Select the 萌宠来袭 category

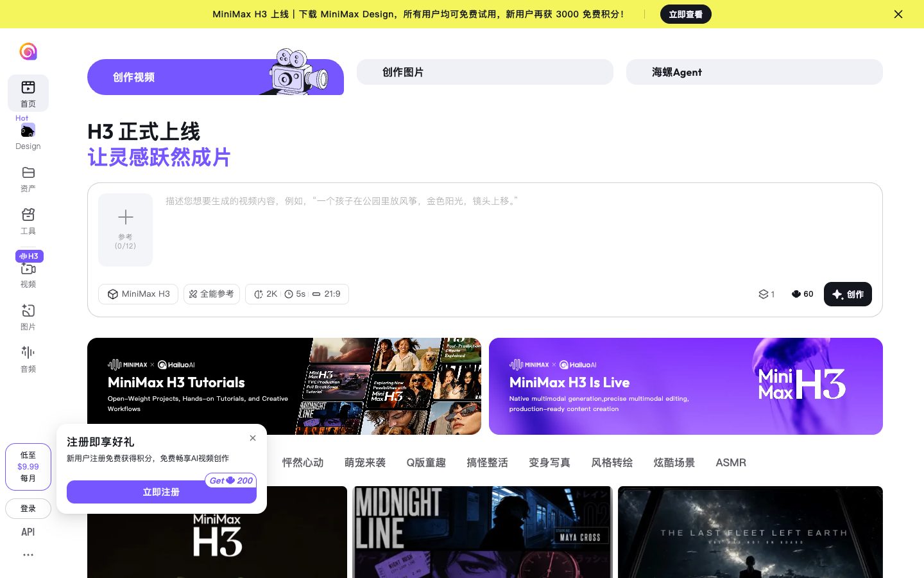tap(365, 462)
